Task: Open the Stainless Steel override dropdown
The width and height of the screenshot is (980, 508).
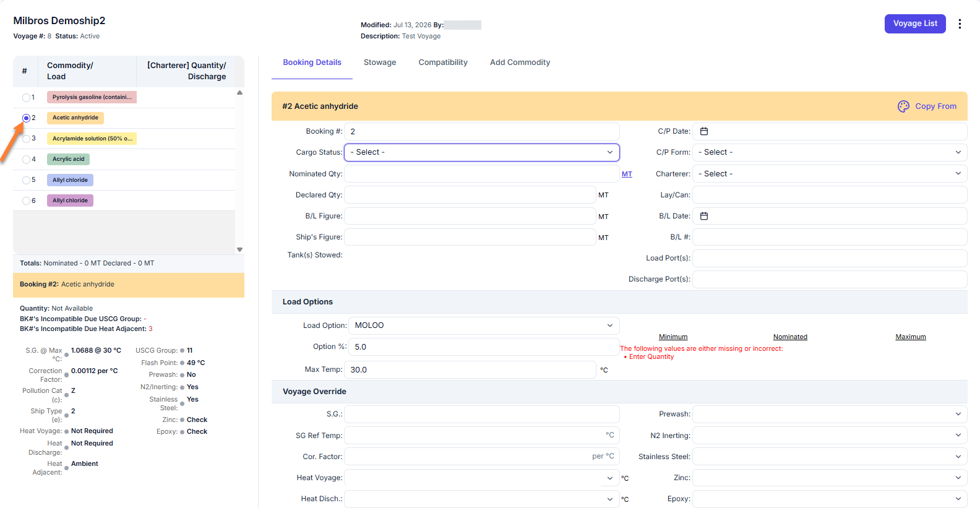Action: tap(830, 457)
